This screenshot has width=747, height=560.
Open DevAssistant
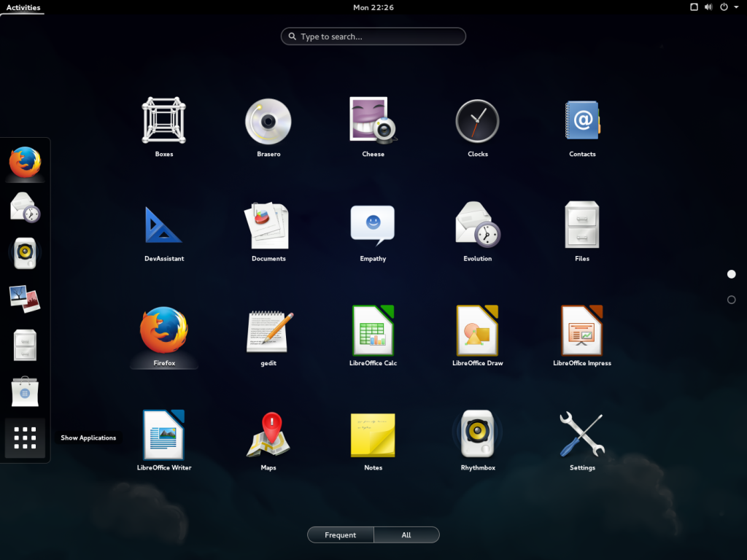pos(163,225)
